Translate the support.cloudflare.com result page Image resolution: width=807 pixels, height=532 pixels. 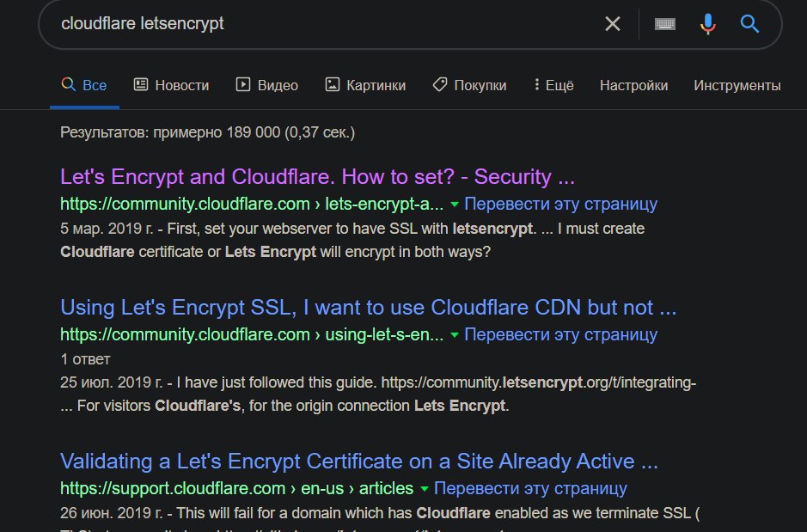(530, 489)
